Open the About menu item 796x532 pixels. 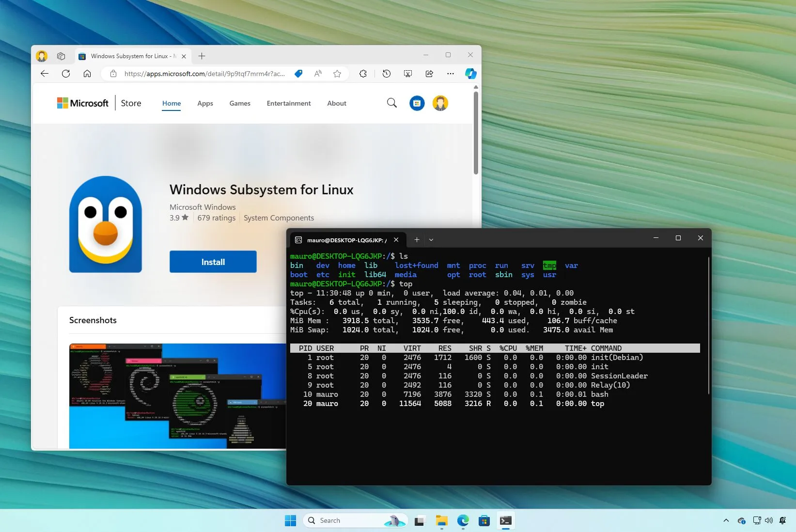pos(336,103)
